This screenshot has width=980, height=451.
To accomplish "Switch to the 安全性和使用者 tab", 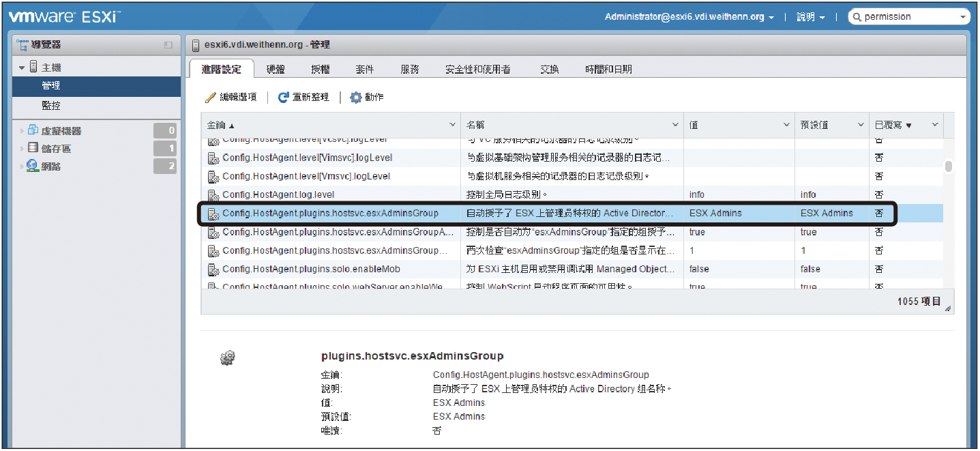I will (x=477, y=69).
